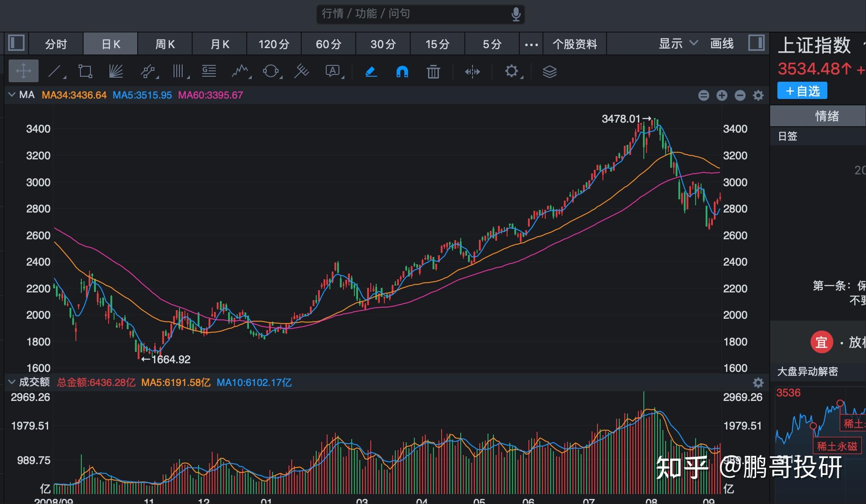The width and height of the screenshot is (866, 504).
Task: Delete drawings with the trash icon
Action: pyautogui.click(x=433, y=71)
